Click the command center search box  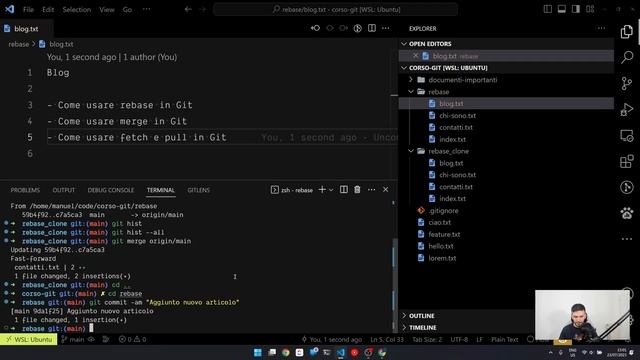coord(336,9)
